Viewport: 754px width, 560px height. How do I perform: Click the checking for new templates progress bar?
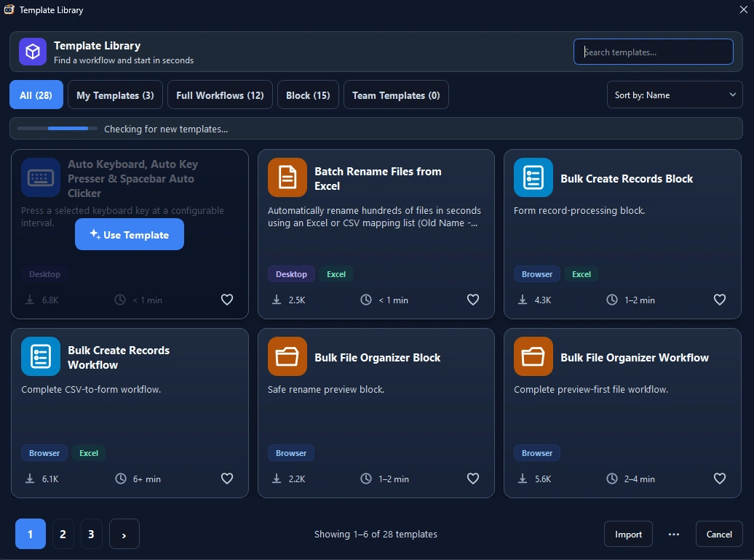(57, 129)
